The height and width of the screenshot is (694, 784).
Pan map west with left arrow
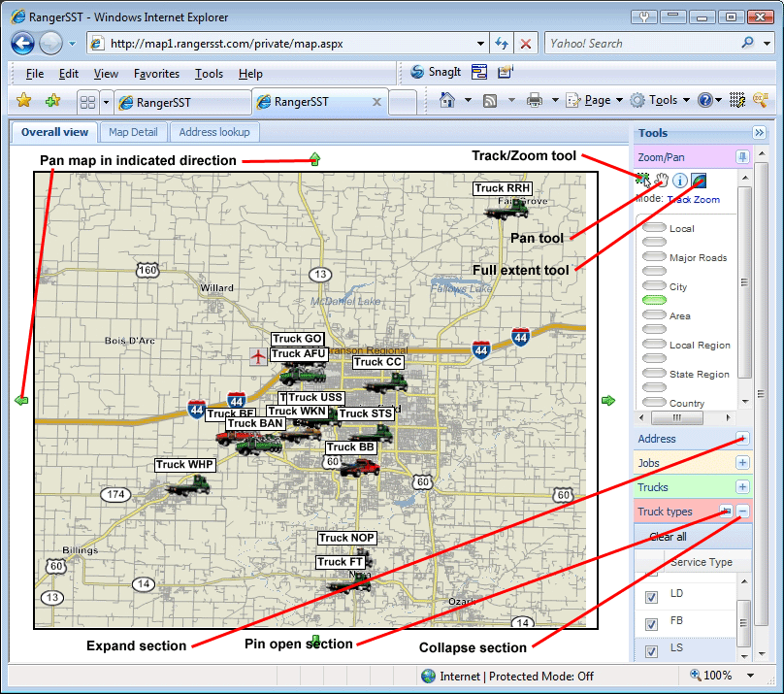[x=21, y=400]
